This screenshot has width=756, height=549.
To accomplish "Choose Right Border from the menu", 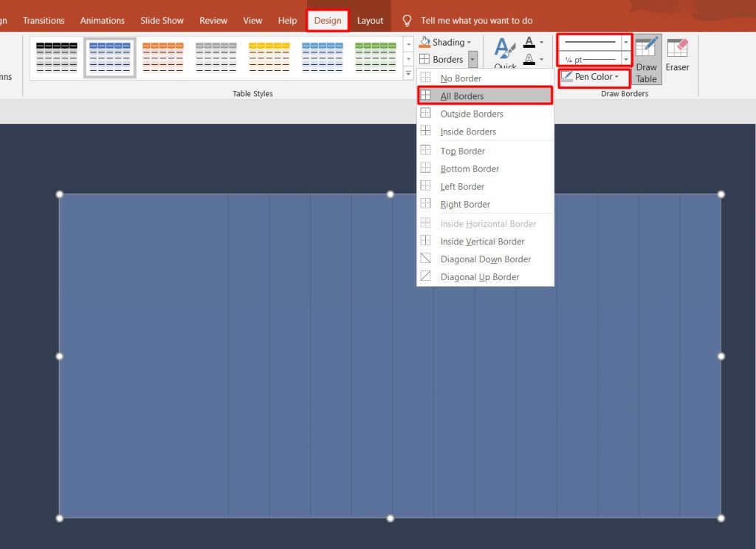I will coord(485,205).
